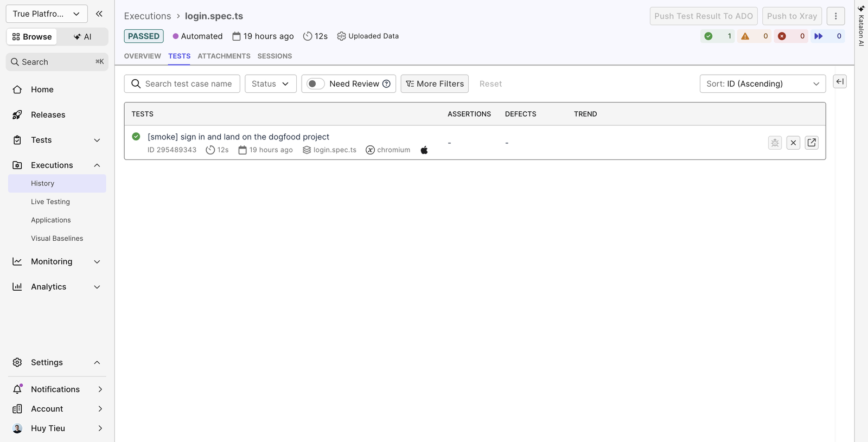Click the Reset filters button
The width and height of the screenshot is (868, 442).
[490, 84]
